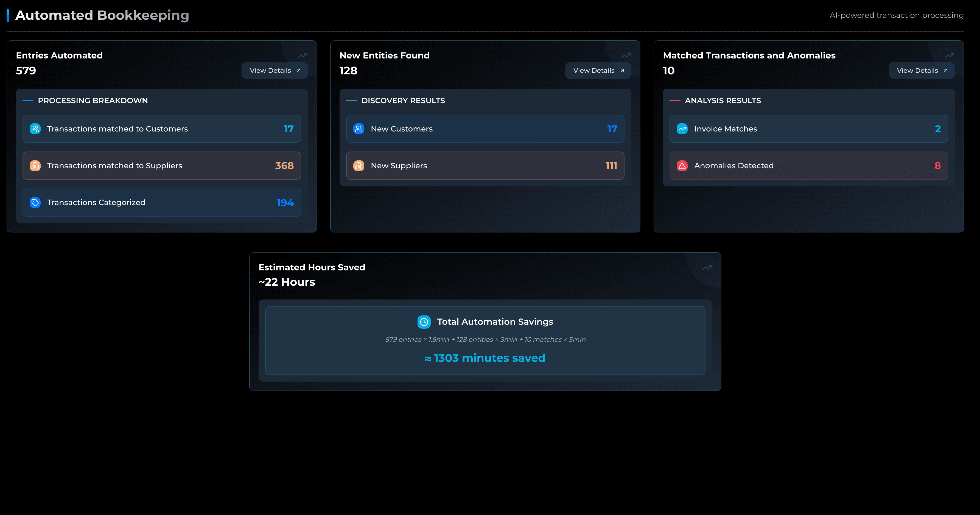This screenshot has height=515, width=980.
Task: Select the Transactions matched to Customers row label
Action: coord(117,129)
